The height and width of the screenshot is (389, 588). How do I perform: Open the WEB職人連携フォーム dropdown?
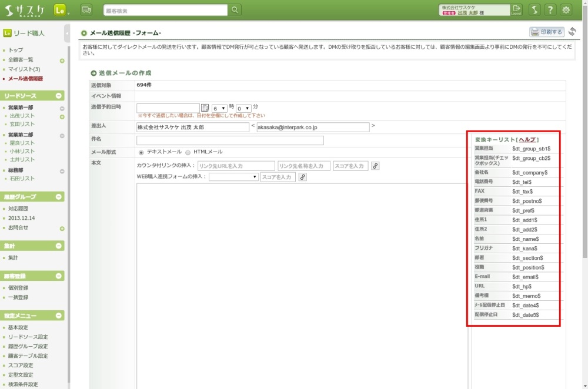[x=233, y=177]
